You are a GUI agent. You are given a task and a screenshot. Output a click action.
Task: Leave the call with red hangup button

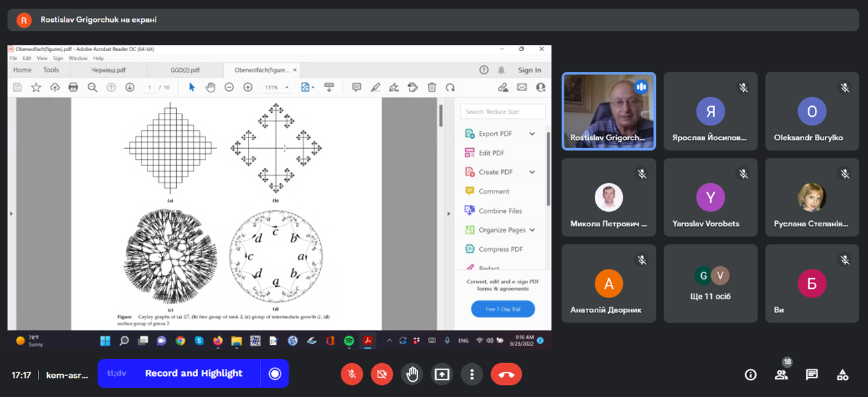[506, 374]
